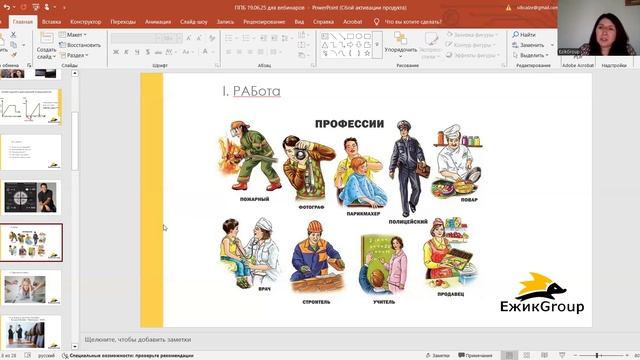Click the 'Что вы хотите сделать?' search box
Screen dimensions: 640x360
tap(408, 22)
